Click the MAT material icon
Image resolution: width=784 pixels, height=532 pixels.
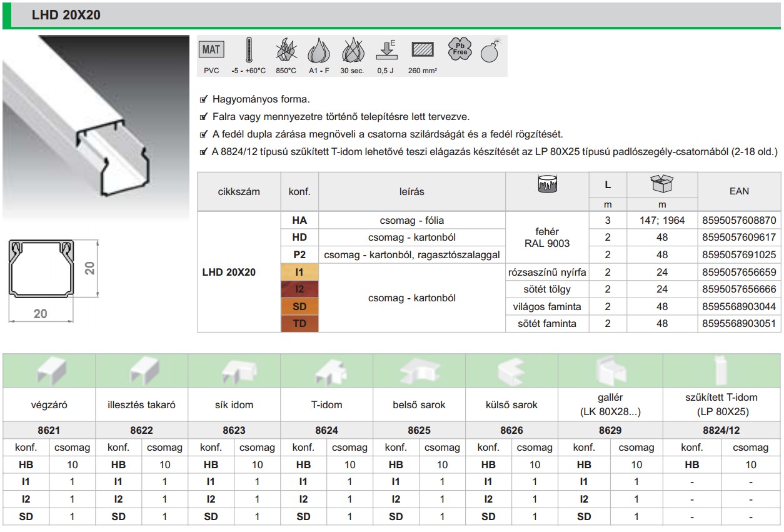tap(212, 50)
